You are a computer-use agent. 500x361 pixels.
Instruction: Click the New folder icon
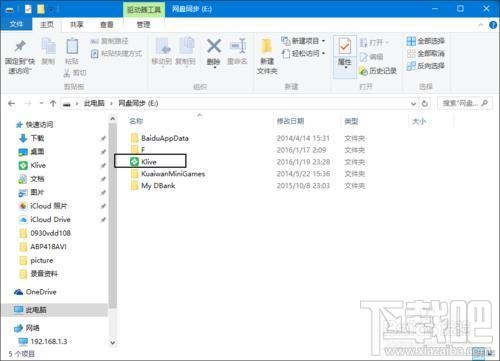point(267,46)
